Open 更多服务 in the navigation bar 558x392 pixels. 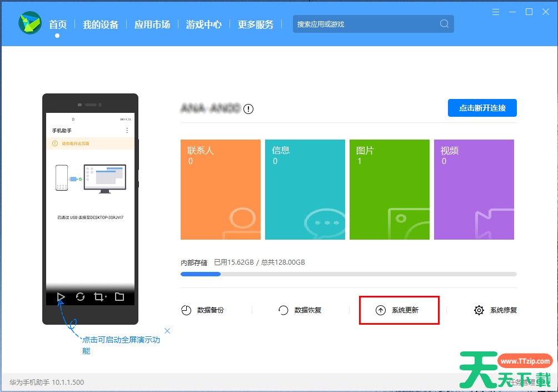256,24
